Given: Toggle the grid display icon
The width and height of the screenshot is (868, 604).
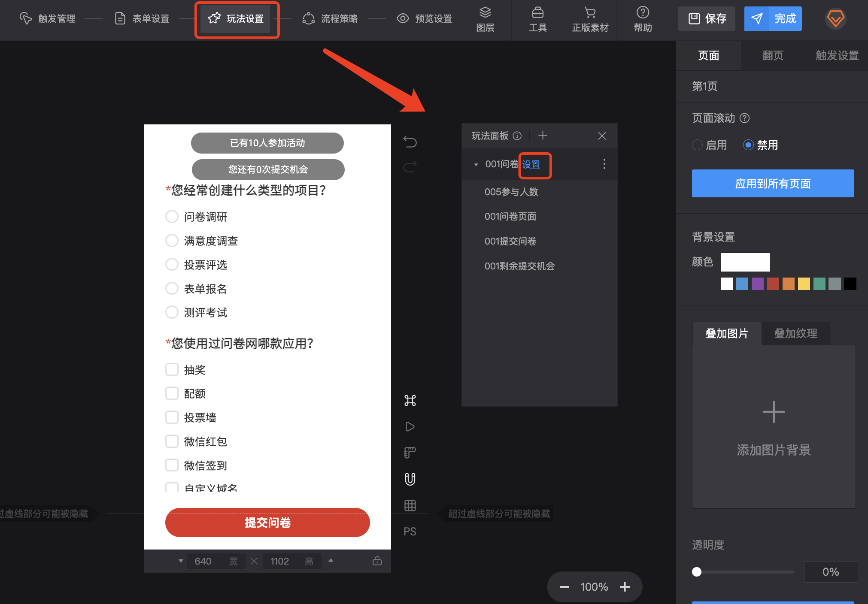Looking at the screenshot, I should 410,505.
